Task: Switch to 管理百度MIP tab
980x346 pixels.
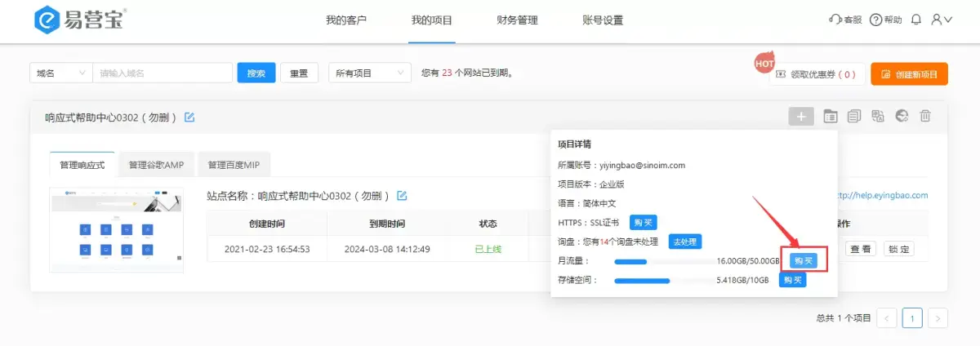Action: pos(234,165)
